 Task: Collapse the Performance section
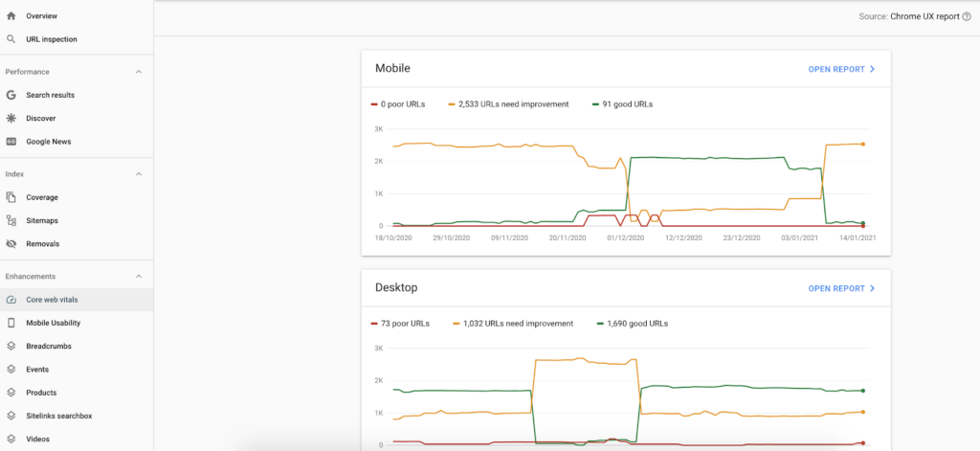pyautogui.click(x=139, y=72)
